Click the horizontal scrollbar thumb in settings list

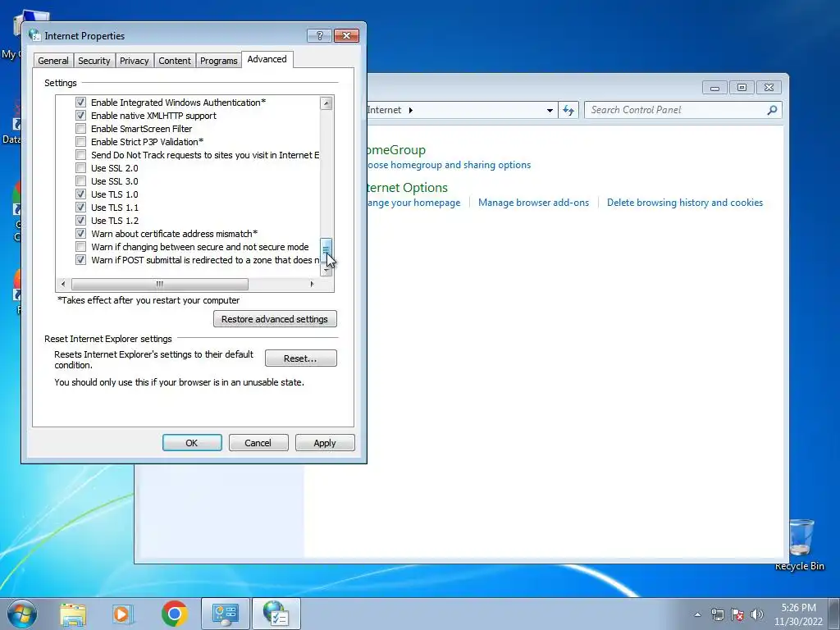[160, 284]
